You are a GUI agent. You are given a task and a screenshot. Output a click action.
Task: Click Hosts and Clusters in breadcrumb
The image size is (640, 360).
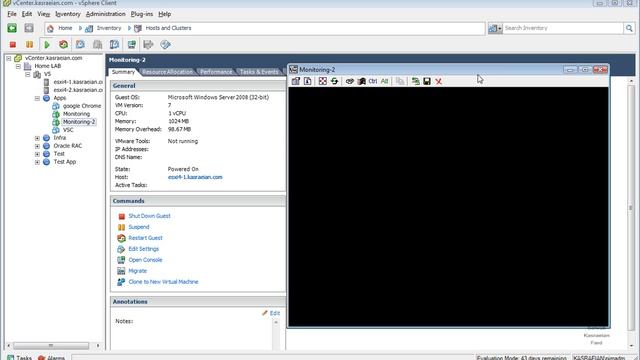(168, 28)
